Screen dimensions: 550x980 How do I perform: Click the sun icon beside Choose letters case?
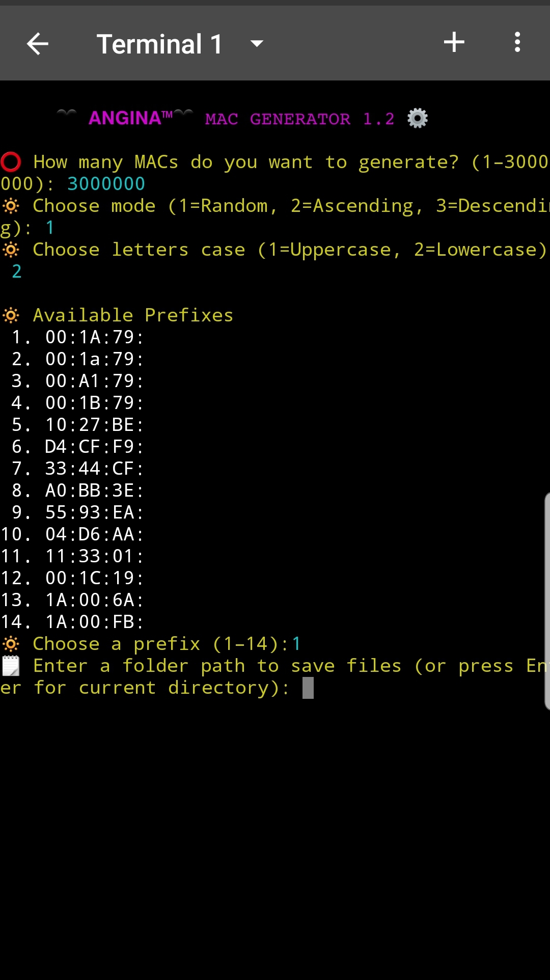coord(11,250)
